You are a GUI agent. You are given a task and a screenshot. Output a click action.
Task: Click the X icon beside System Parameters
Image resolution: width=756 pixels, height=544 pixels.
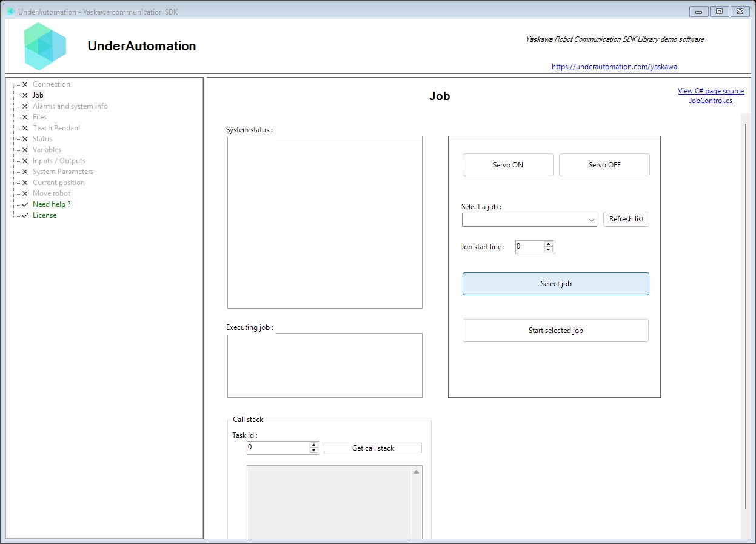point(25,172)
